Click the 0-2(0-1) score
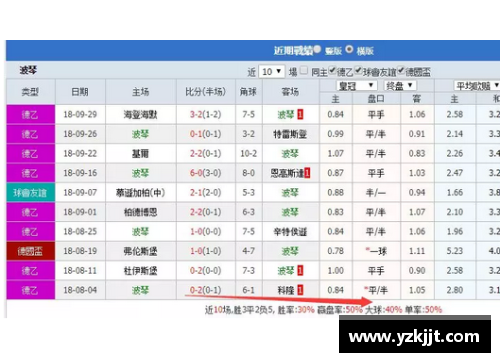 pos(205,290)
